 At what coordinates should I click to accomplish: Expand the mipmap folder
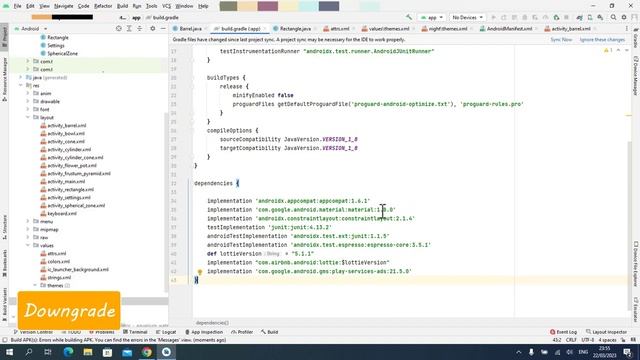28,229
